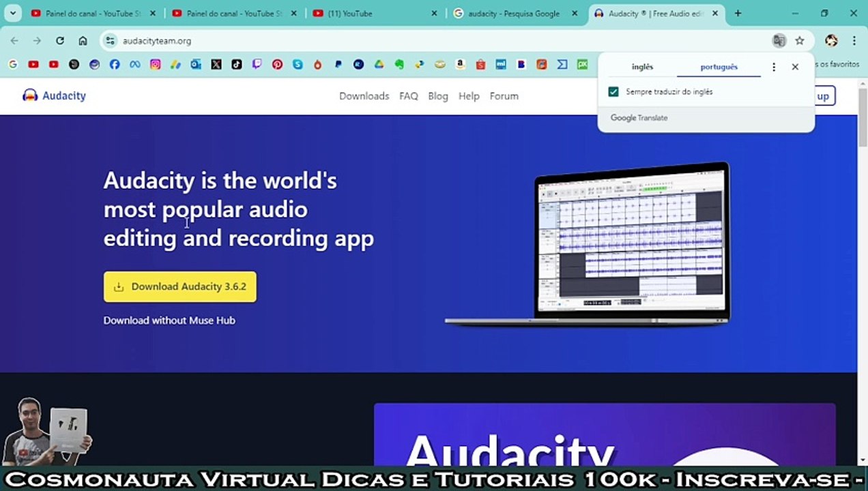Close the (11) YouTube tab
The height and width of the screenshot is (491, 868).
click(x=434, y=13)
